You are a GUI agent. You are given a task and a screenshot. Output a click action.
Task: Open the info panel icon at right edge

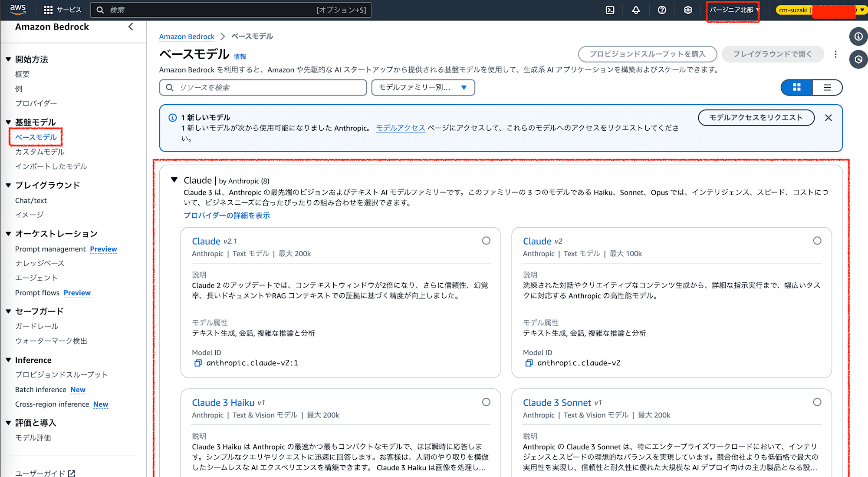click(x=858, y=36)
